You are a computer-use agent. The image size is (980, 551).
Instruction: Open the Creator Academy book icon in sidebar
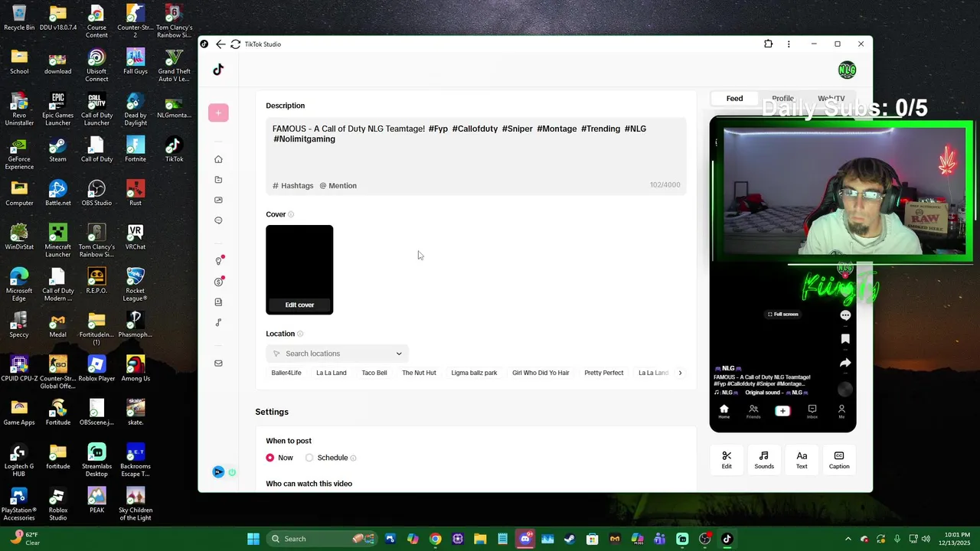218,302
